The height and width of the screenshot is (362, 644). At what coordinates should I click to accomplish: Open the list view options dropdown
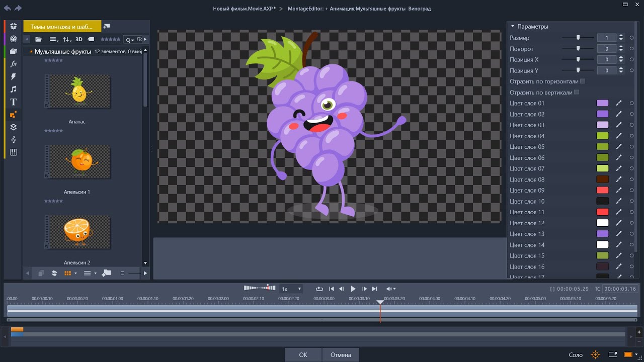pos(54,39)
